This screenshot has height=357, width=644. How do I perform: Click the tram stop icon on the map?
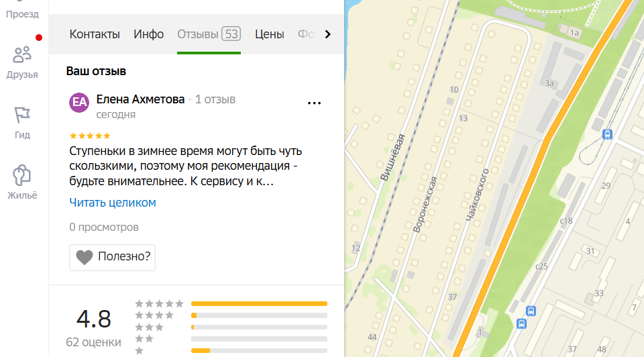click(x=608, y=134)
